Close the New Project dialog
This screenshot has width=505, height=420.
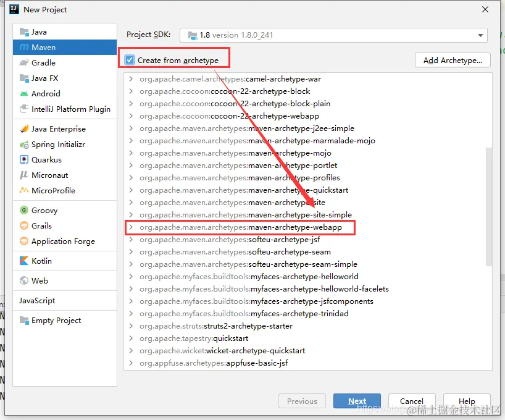(485, 9)
